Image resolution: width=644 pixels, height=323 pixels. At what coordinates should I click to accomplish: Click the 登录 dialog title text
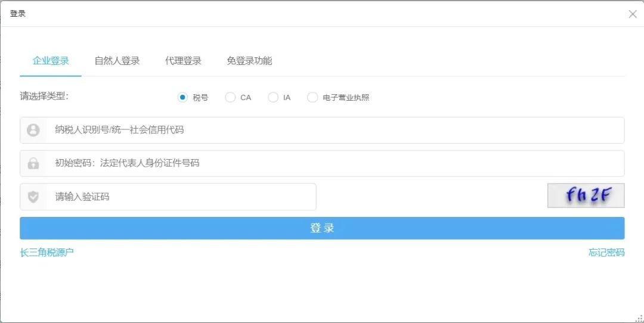click(18, 14)
